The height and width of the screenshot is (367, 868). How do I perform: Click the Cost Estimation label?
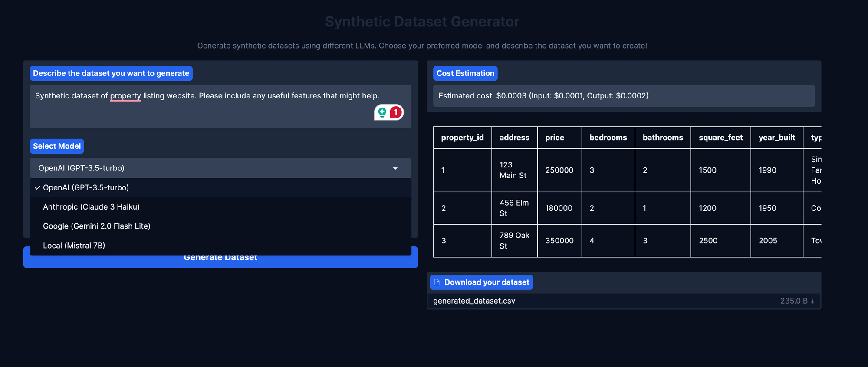465,73
